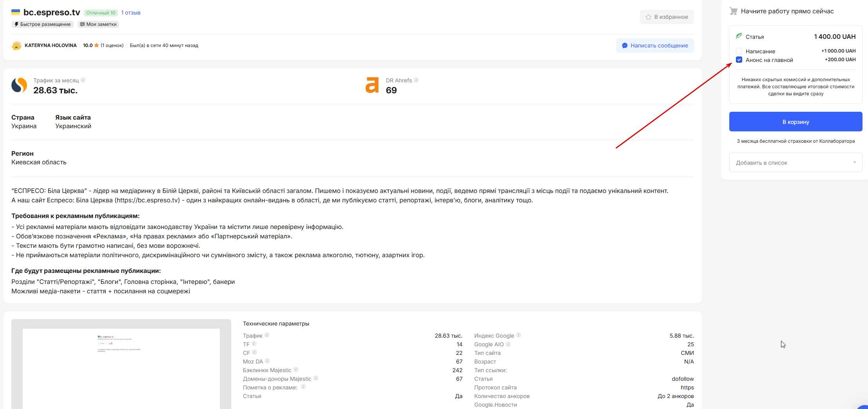The width and height of the screenshot is (868, 409).
Task: Click the star icon in the favorites button
Action: (649, 17)
